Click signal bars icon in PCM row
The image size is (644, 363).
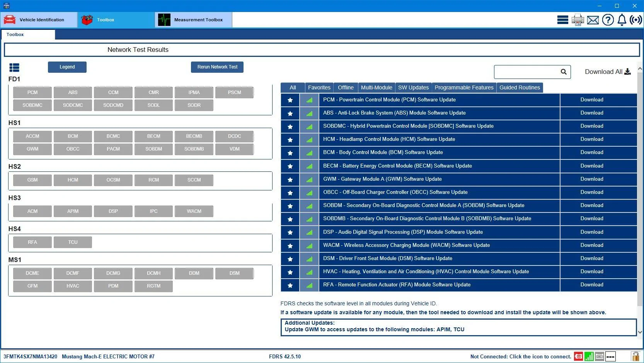click(x=309, y=100)
